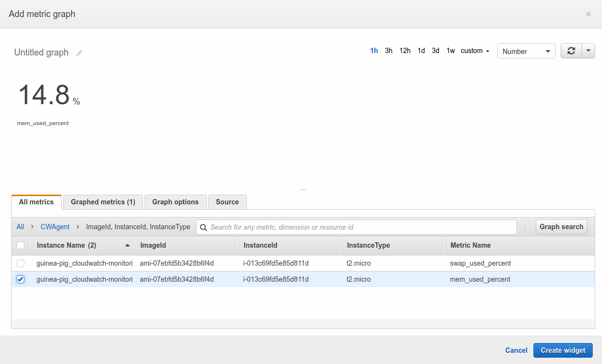Switch to All metrics tab

point(36,202)
